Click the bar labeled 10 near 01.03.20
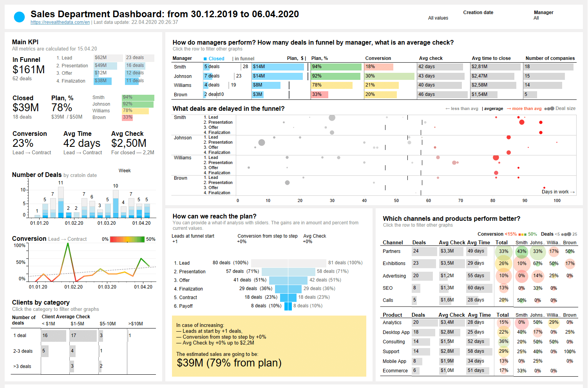 116,204
